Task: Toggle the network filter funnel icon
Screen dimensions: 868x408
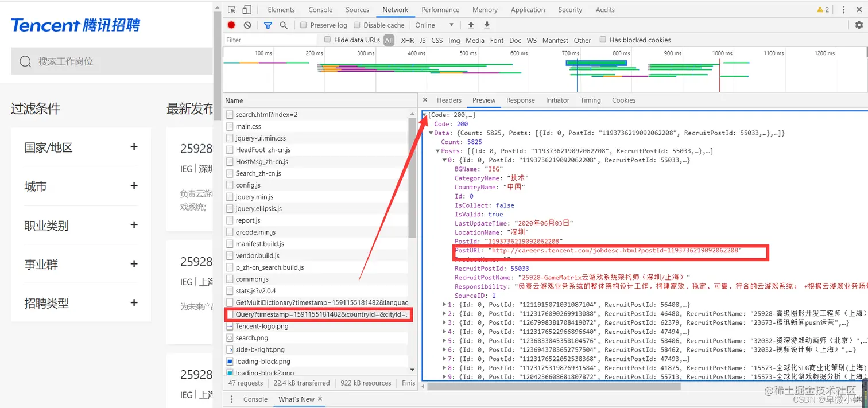Action: click(268, 25)
